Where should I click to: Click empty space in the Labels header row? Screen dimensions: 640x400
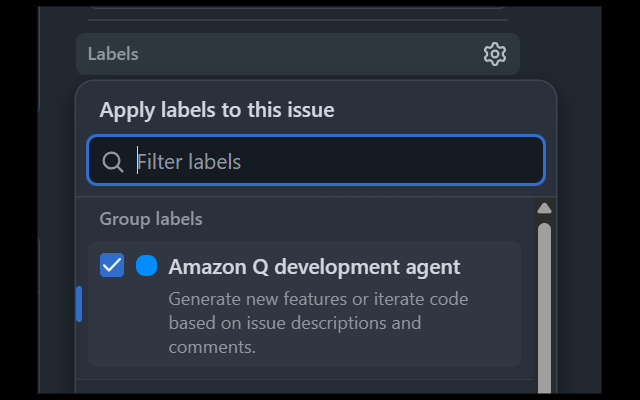click(300, 54)
